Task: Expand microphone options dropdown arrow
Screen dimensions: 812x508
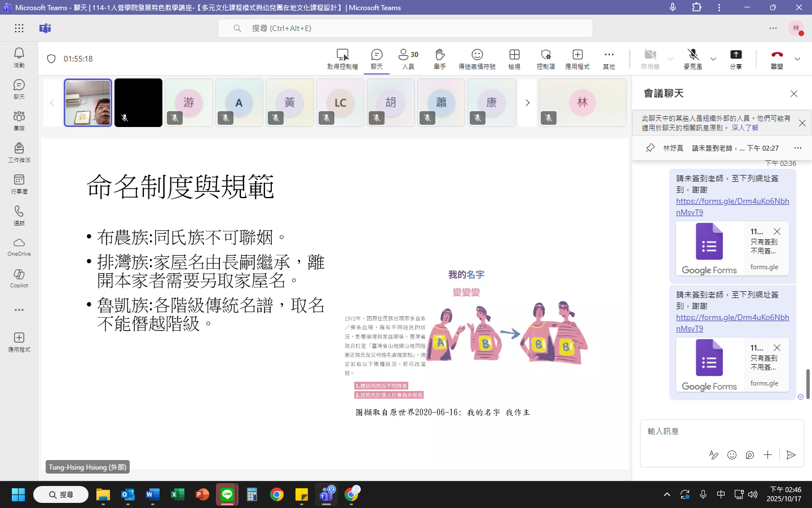Action: [713, 59]
